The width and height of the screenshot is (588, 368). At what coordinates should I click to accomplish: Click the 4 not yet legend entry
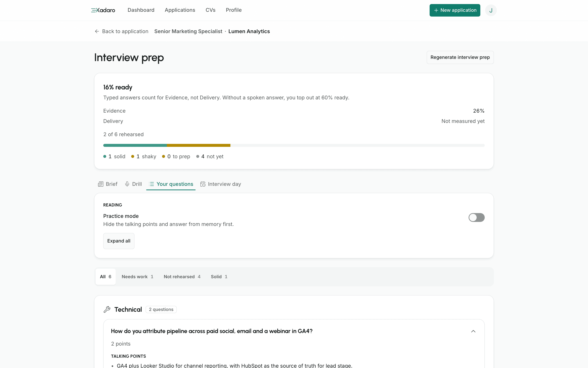pyautogui.click(x=210, y=157)
